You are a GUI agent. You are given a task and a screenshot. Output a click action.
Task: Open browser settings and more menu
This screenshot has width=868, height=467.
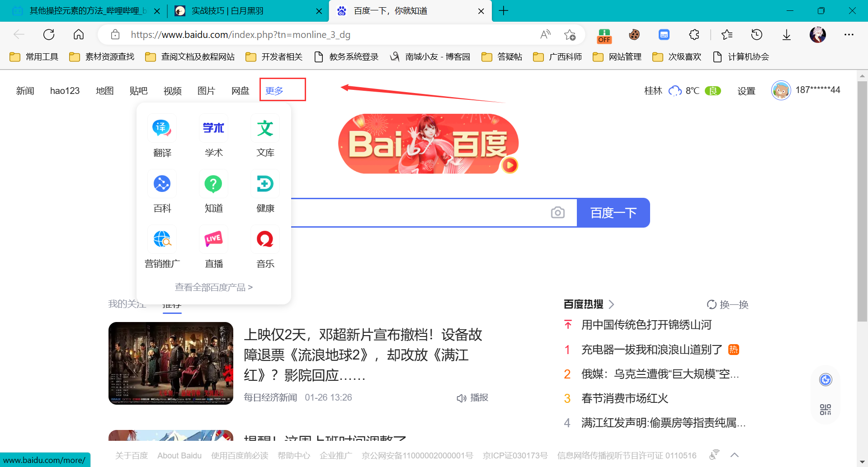(x=849, y=34)
